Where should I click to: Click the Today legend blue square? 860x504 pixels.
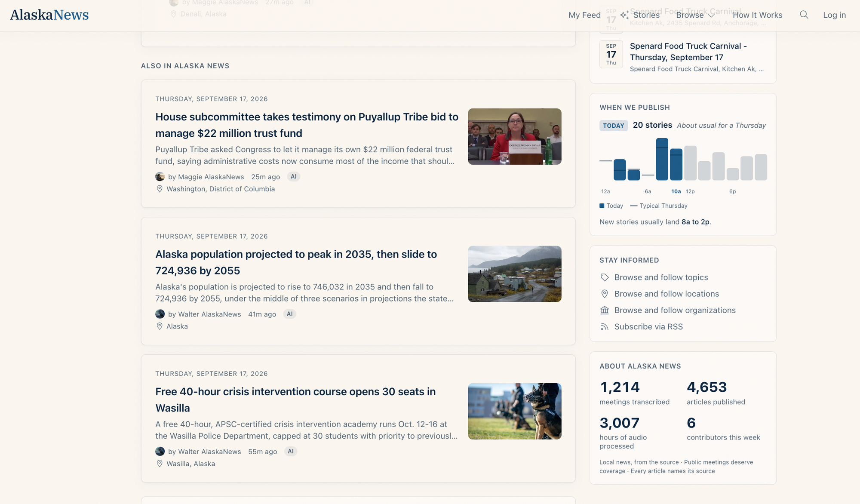(x=602, y=206)
